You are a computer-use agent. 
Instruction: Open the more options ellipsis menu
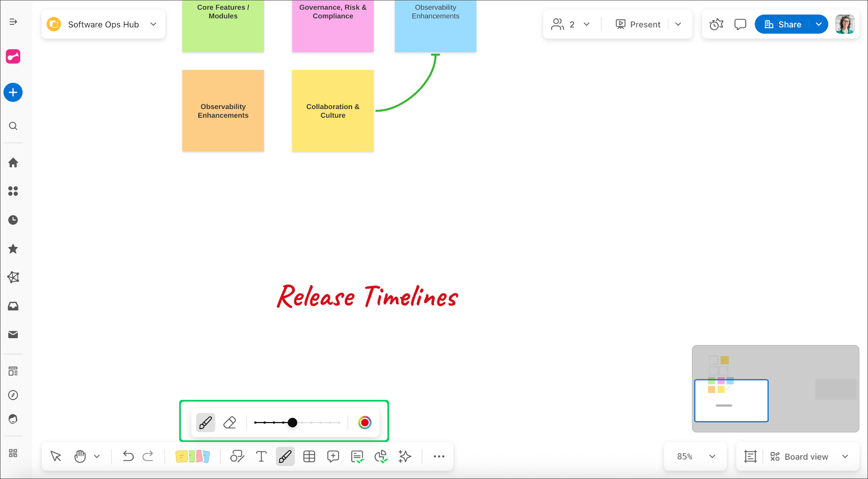[438, 456]
